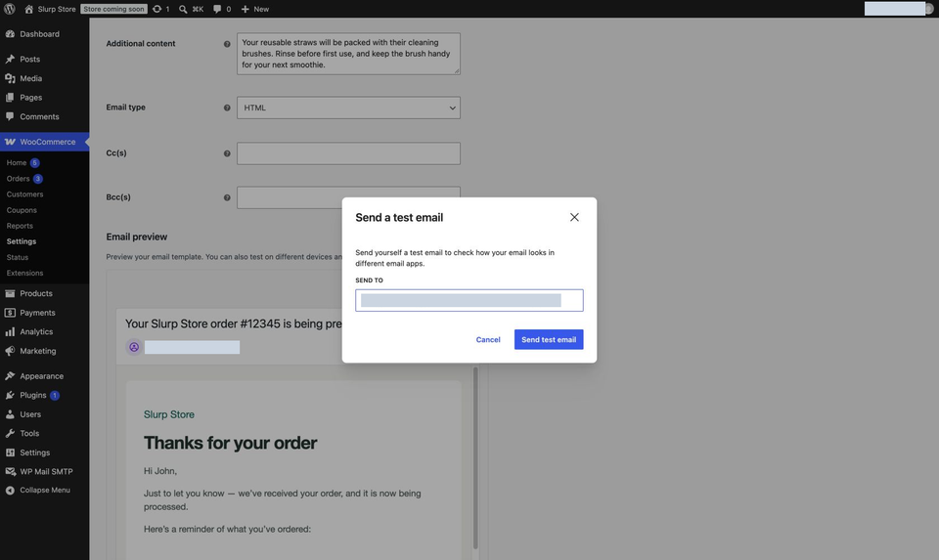Image resolution: width=939 pixels, height=560 pixels.
Task: Open the search command palette icon
Action: tap(183, 9)
